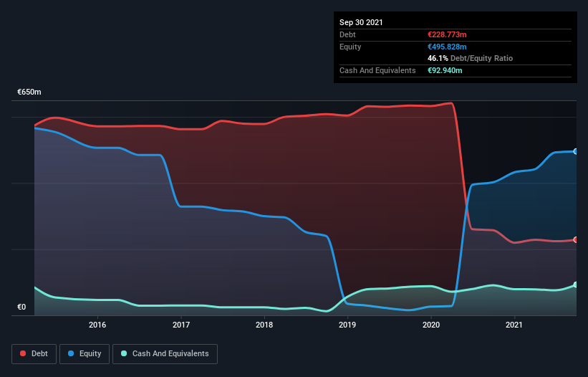Toggle the Equity series legend button
This screenshot has width=588, height=377.
(85, 354)
